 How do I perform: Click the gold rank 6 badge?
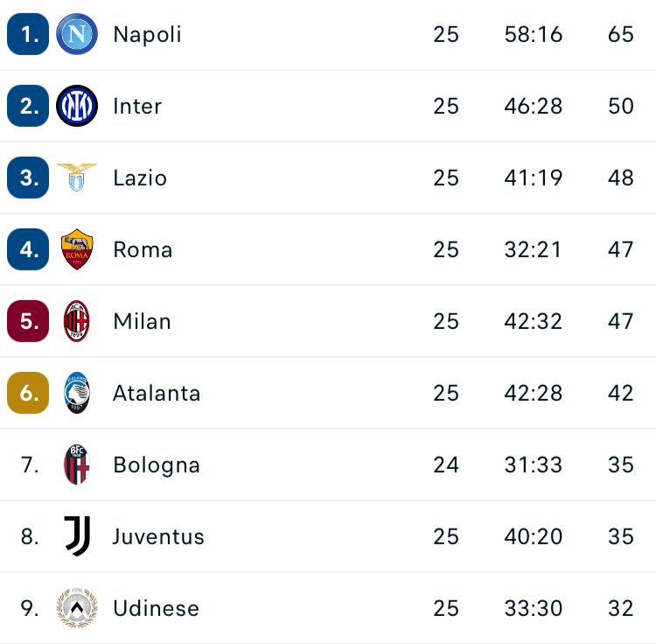[x=28, y=393]
